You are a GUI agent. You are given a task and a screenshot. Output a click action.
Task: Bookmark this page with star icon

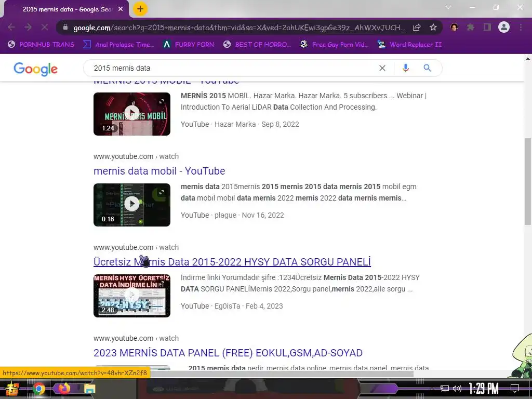tap(433, 28)
